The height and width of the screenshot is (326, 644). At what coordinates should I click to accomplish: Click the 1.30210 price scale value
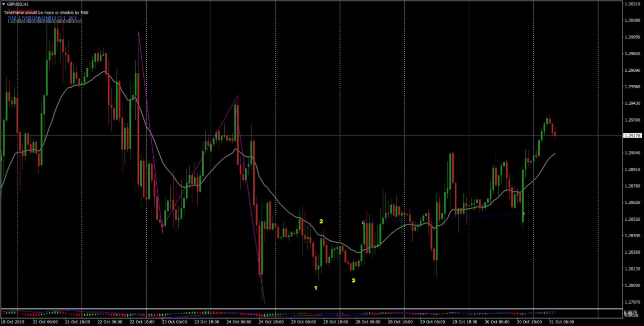pyautogui.click(x=633, y=4)
